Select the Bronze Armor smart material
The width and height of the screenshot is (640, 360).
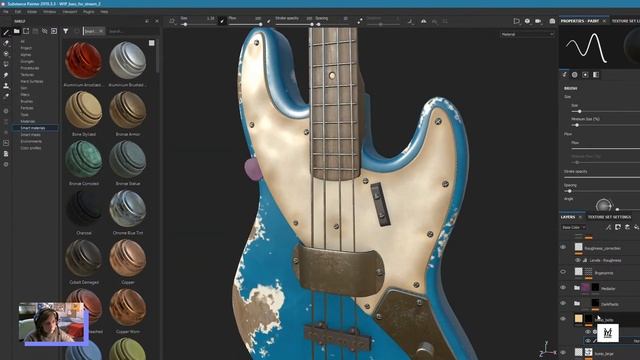(x=127, y=110)
